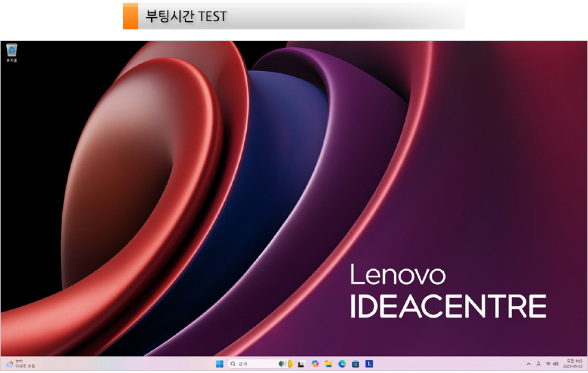Click the Lenovo IDEACENTRE wallpaper logo
This screenshot has height=373, width=588.
click(448, 291)
